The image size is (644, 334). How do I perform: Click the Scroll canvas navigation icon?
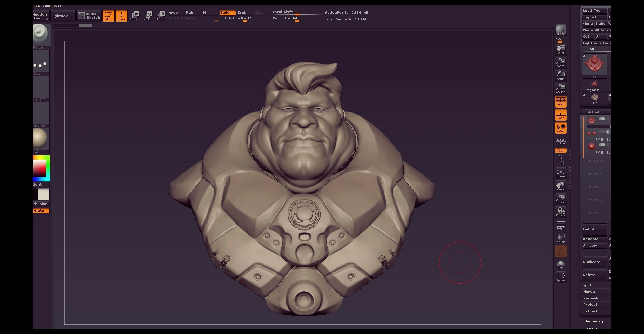click(560, 49)
